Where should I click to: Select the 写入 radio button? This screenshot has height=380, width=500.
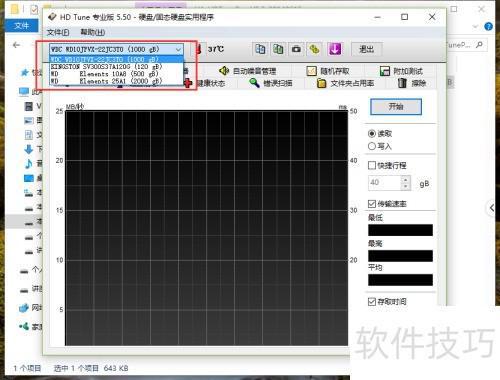coord(372,146)
